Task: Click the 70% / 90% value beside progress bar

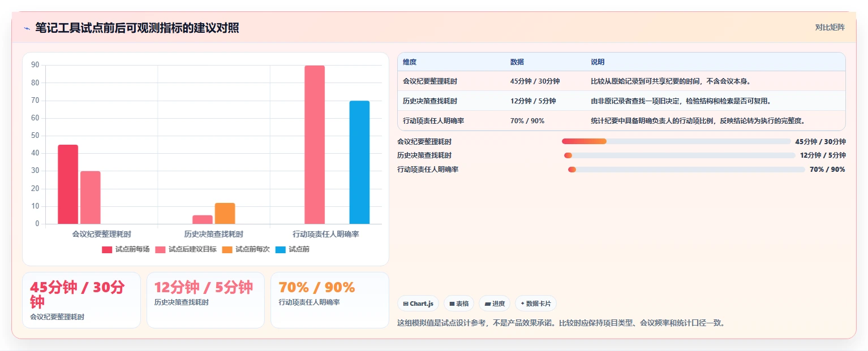Action: (827, 170)
